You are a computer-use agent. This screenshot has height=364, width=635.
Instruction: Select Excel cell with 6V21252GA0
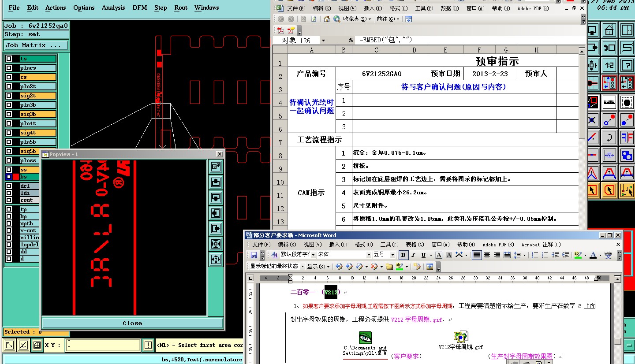tap(382, 74)
